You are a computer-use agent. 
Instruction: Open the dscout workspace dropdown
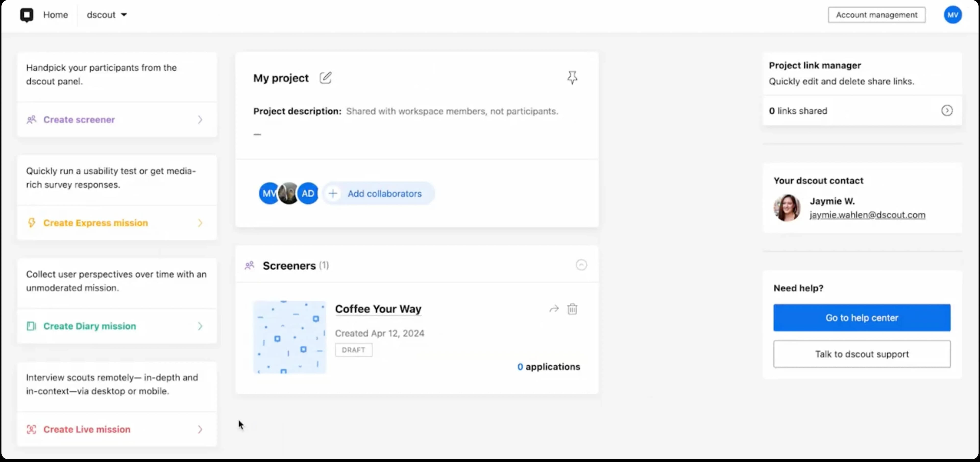coord(106,15)
